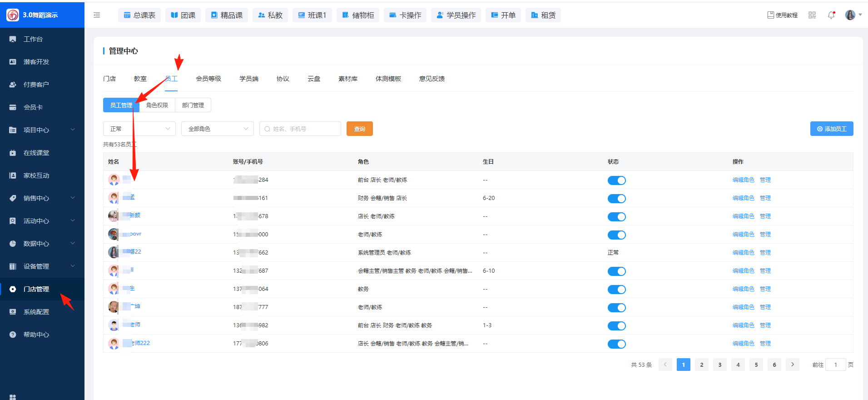Open 帮助中心 help icon in sidebar

pos(13,335)
